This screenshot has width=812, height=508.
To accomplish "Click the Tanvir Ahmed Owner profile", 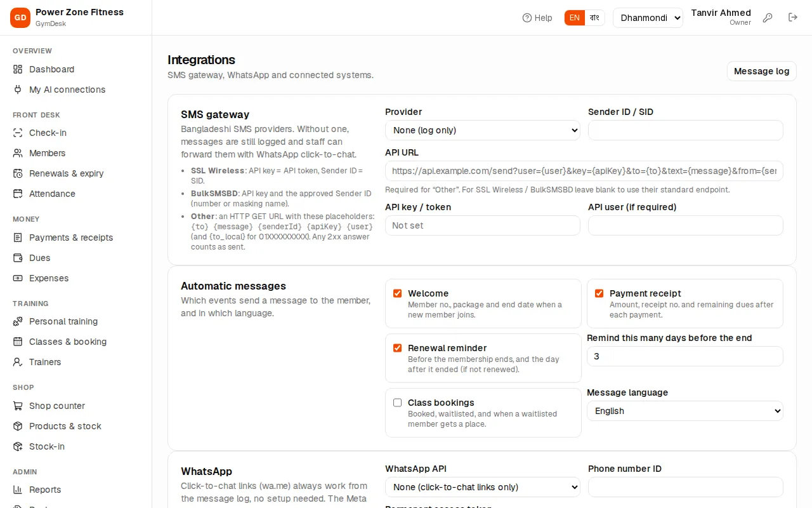I will pyautogui.click(x=721, y=17).
